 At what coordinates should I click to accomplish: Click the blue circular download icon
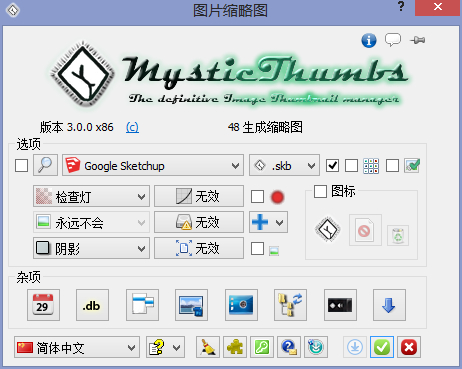point(355,347)
